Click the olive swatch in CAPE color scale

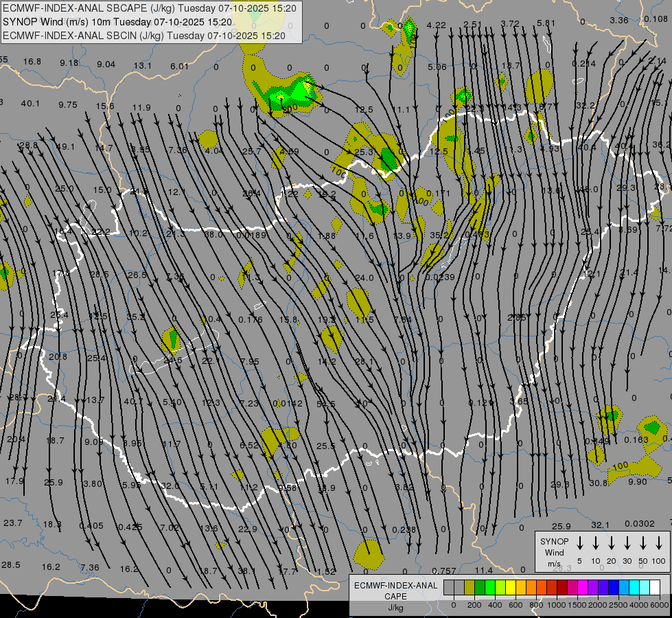coord(470,588)
